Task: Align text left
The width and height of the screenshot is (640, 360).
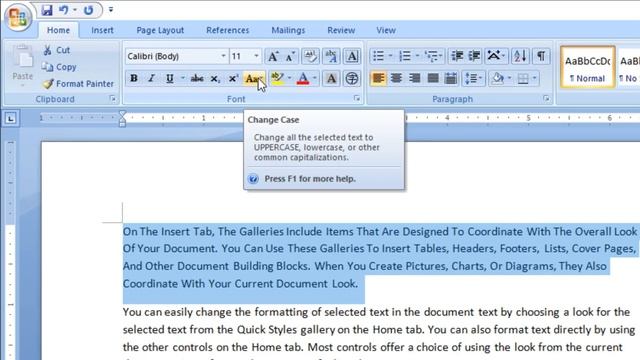Action: coord(378,78)
